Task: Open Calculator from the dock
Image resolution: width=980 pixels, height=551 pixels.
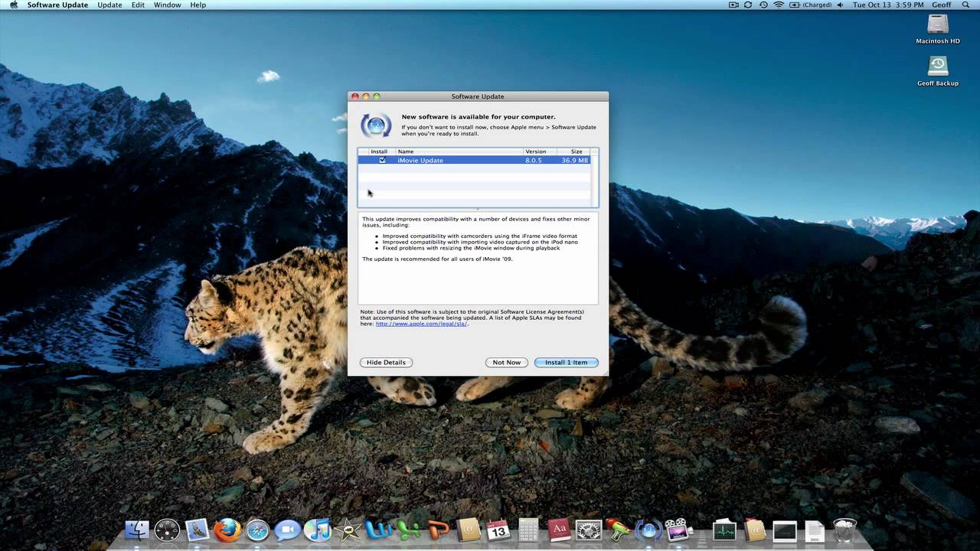Action: click(x=528, y=530)
